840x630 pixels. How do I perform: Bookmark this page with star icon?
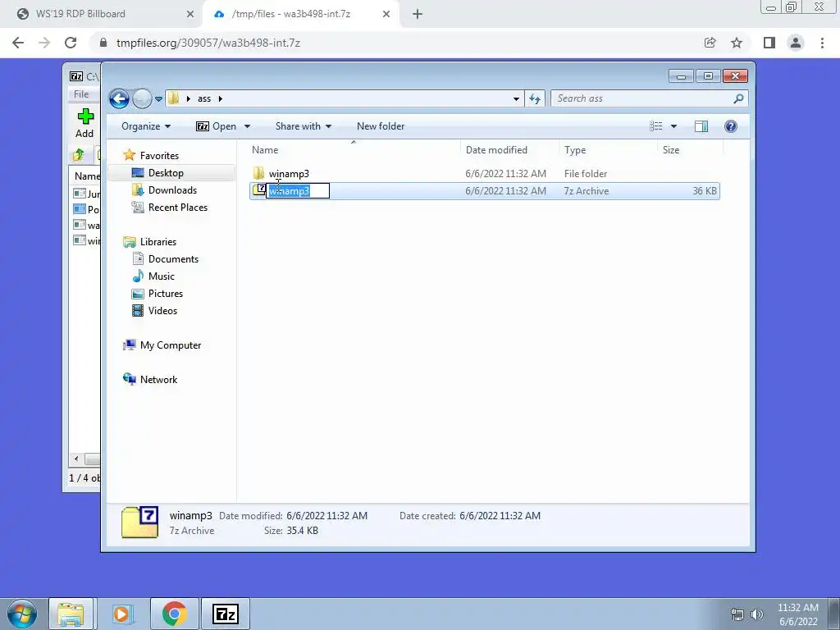tap(737, 43)
